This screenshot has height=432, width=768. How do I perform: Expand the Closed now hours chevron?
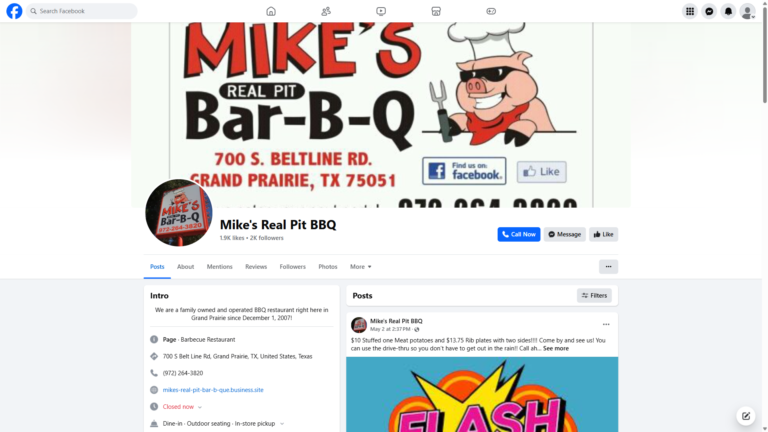point(200,407)
